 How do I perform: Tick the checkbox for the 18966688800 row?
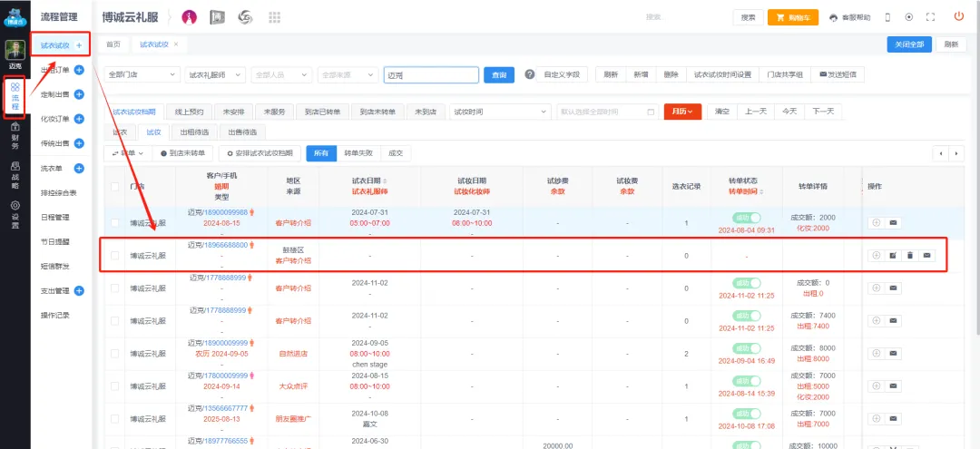pos(114,256)
